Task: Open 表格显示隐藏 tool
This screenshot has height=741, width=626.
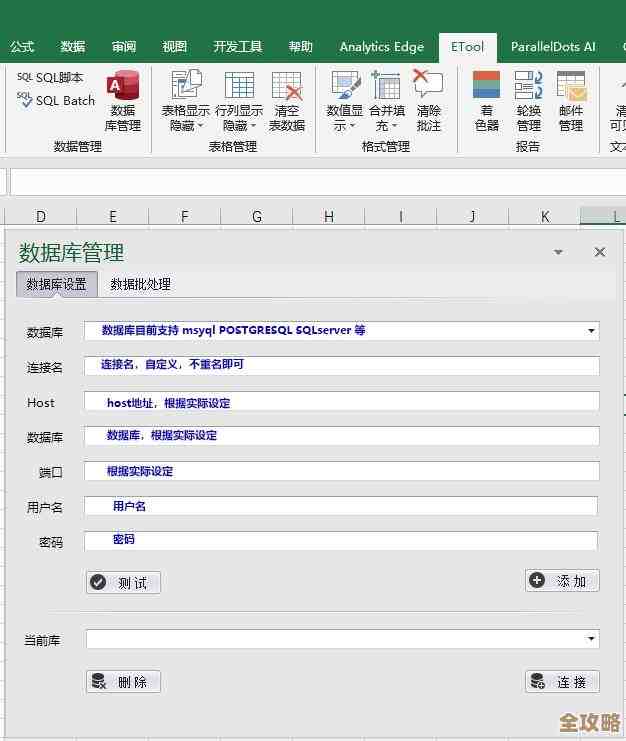Action: click(186, 101)
